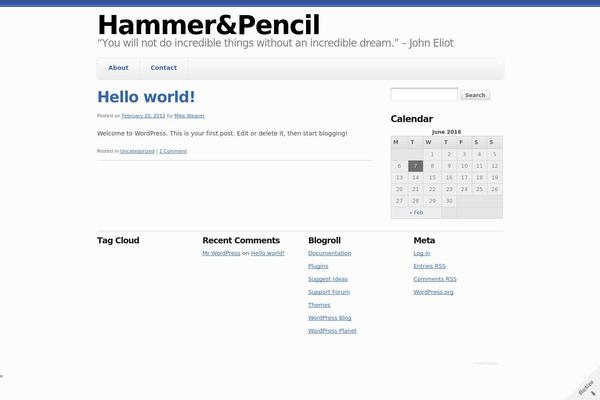Open the About menu item
The width and height of the screenshot is (600, 400).
tap(118, 68)
